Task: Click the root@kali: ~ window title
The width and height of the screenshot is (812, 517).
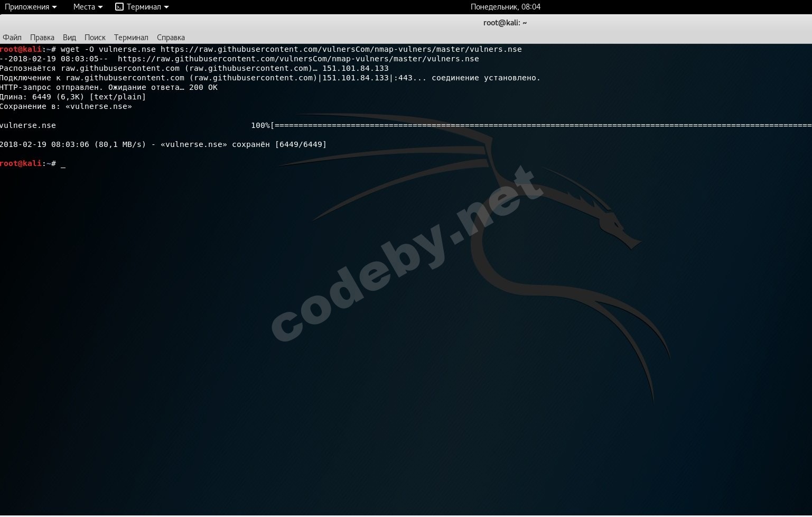Action: (x=505, y=23)
